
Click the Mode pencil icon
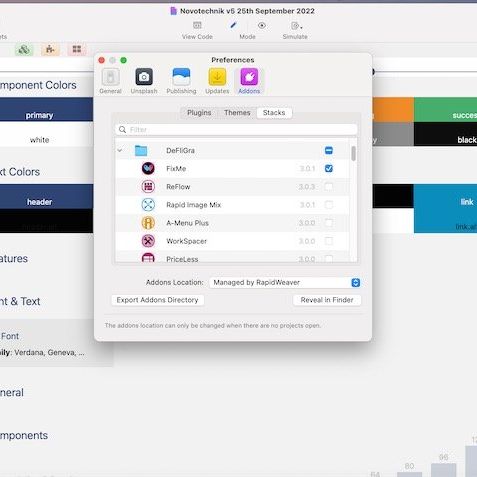point(233,25)
